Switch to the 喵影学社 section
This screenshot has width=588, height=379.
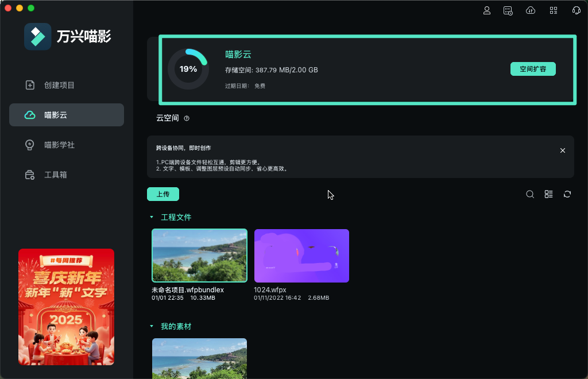(66, 145)
